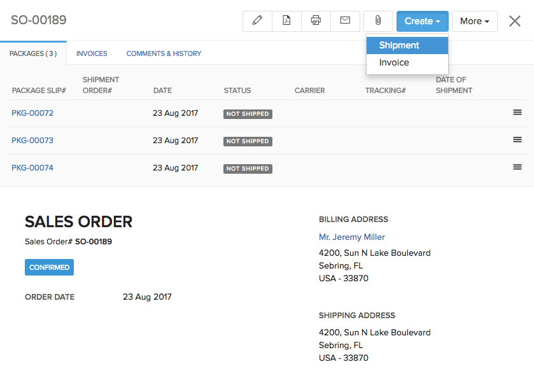Click the CONFIRMED status badge
The height and width of the screenshot is (392, 534).
pyautogui.click(x=49, y=267)
